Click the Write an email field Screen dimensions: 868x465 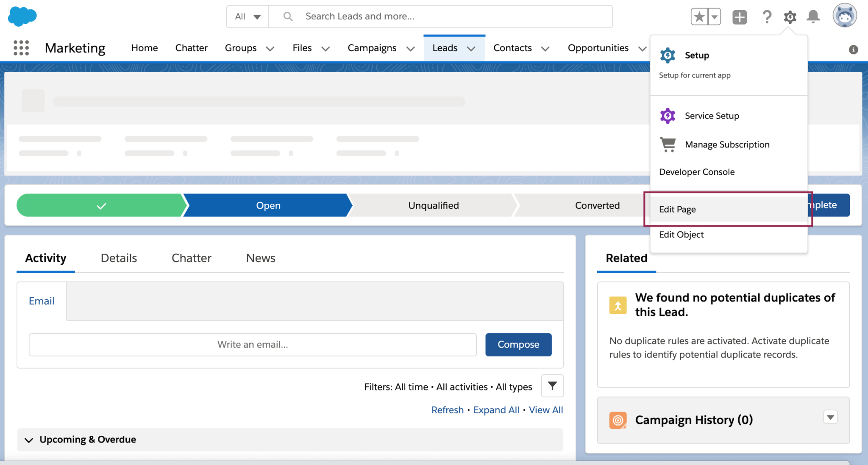coord(252,344)
